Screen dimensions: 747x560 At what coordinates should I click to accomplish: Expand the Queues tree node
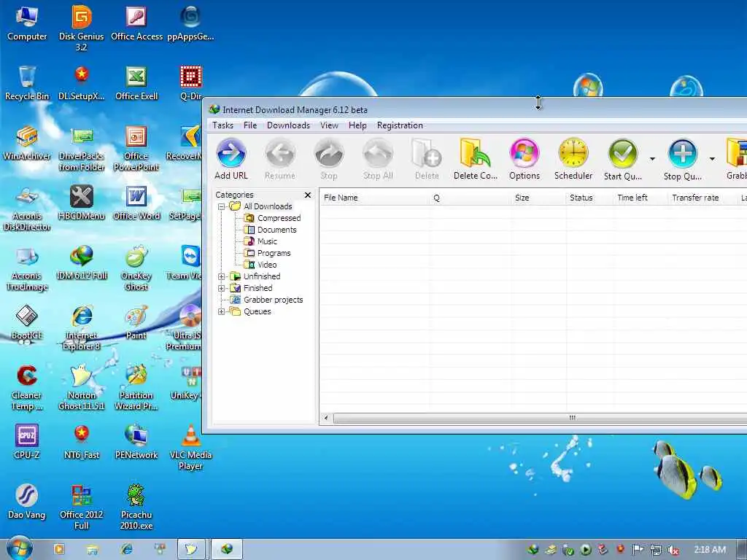pyautogui.click(x=221, y=311)
